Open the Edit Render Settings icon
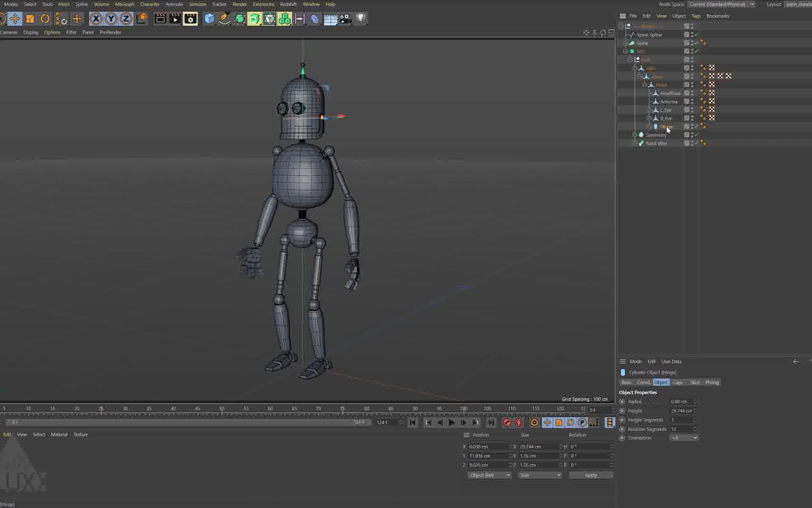This screenshot has width=812, height=508. 190,19
